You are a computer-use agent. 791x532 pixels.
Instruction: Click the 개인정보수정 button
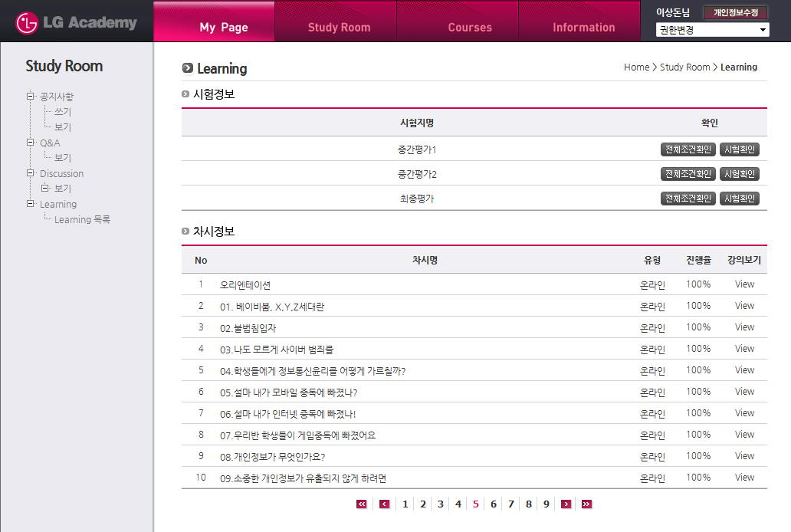click(x=735, y=12)
